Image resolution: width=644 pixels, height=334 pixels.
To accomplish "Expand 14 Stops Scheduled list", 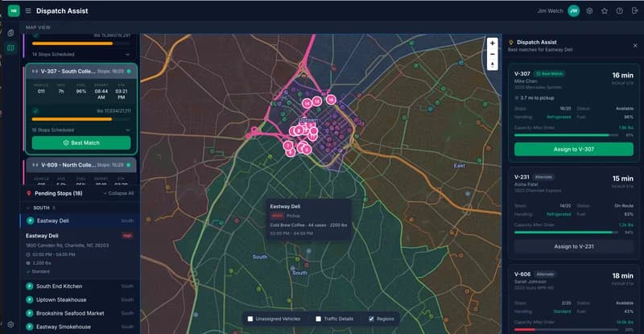I will pyautogui.click(x=127, y=54).
